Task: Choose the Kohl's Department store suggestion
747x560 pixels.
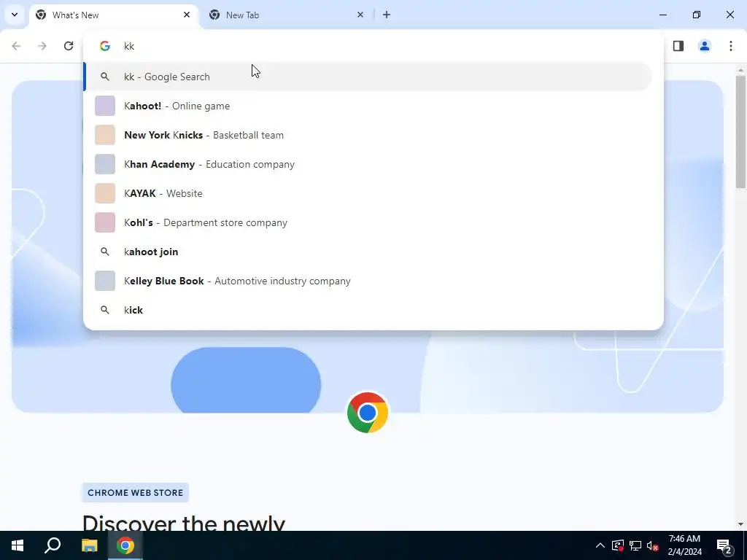Action: 368,222
